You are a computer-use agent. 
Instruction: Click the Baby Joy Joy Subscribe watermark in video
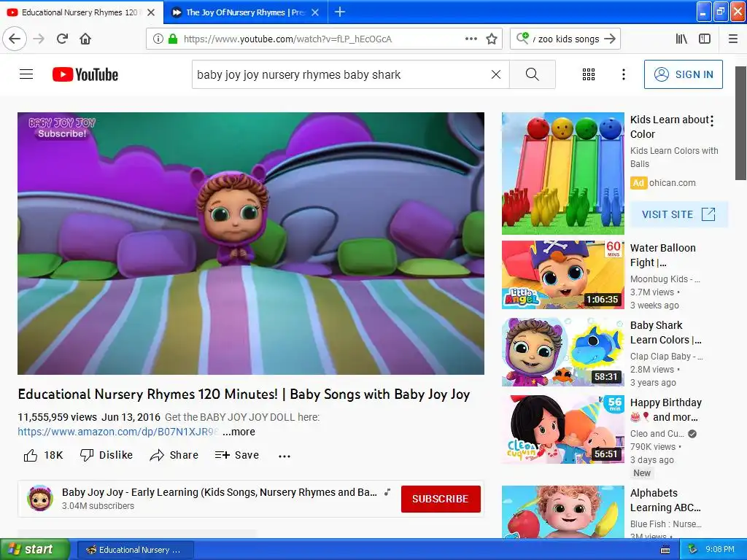[62, 128]
